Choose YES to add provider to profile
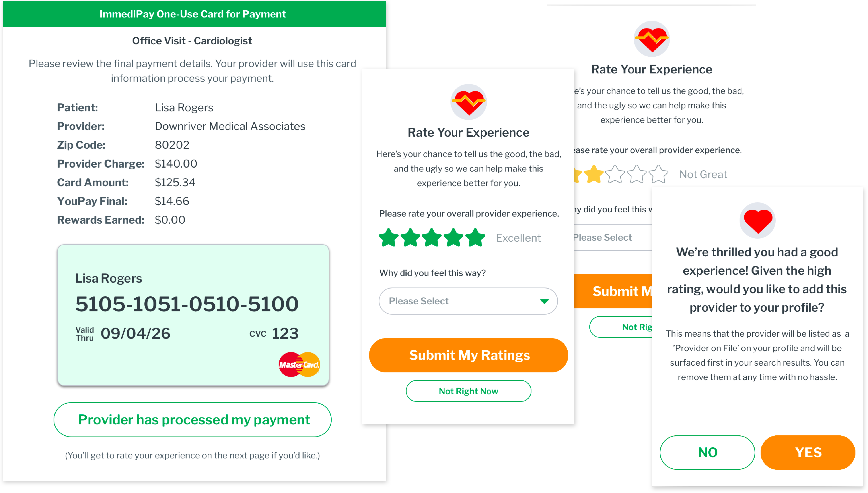Viewport: 868px width, 493px height. [808, 452]
